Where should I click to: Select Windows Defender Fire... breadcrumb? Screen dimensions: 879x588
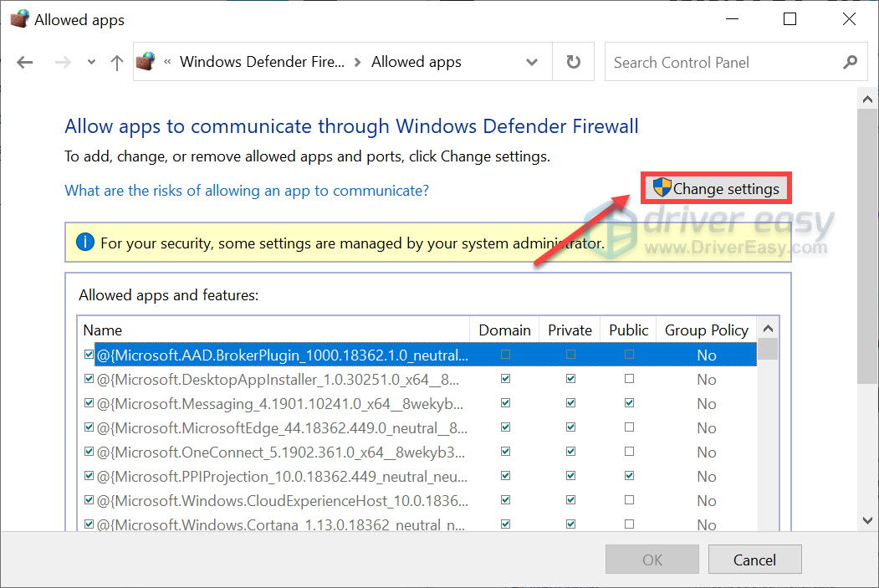(262, 62)
